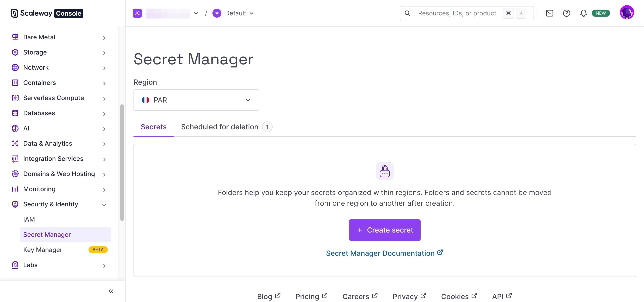
Task: Open the Domains & Web Hosting icon
Action: 15,174
